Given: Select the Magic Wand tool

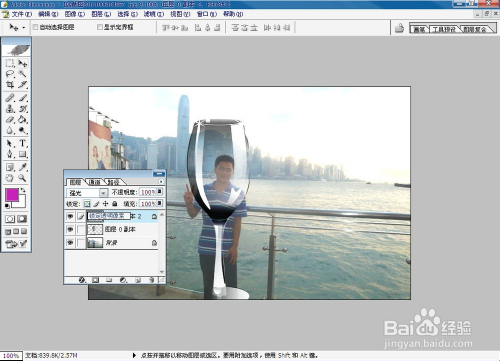Looking at the screenshot, I should [22, 74].
